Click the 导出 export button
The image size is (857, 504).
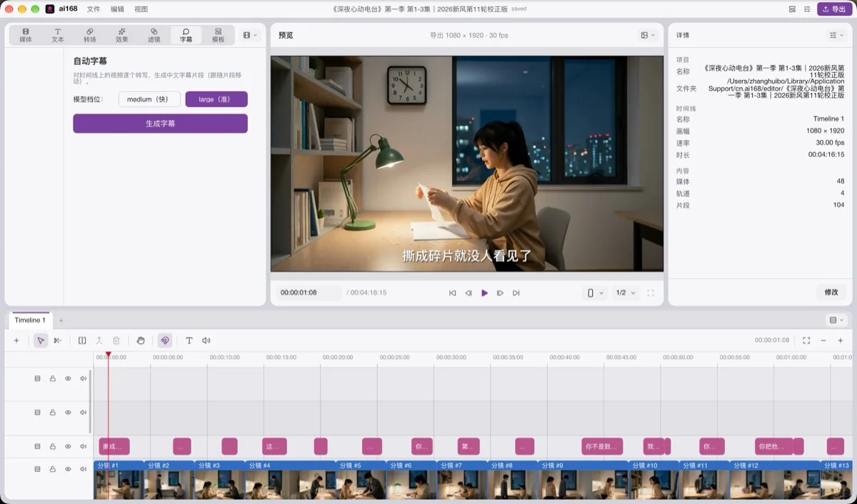point(834,9)
